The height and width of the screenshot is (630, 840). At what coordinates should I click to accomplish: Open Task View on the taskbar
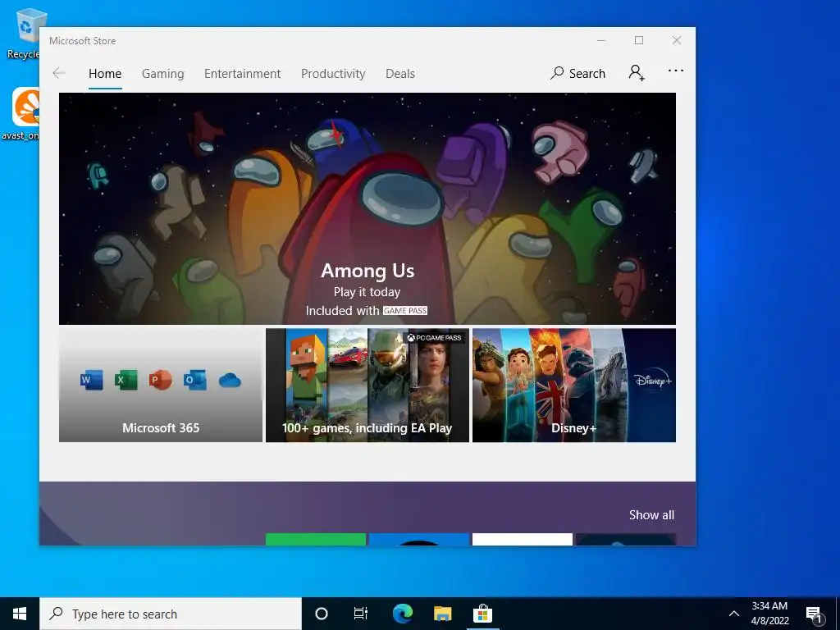[x=361, y=614]
